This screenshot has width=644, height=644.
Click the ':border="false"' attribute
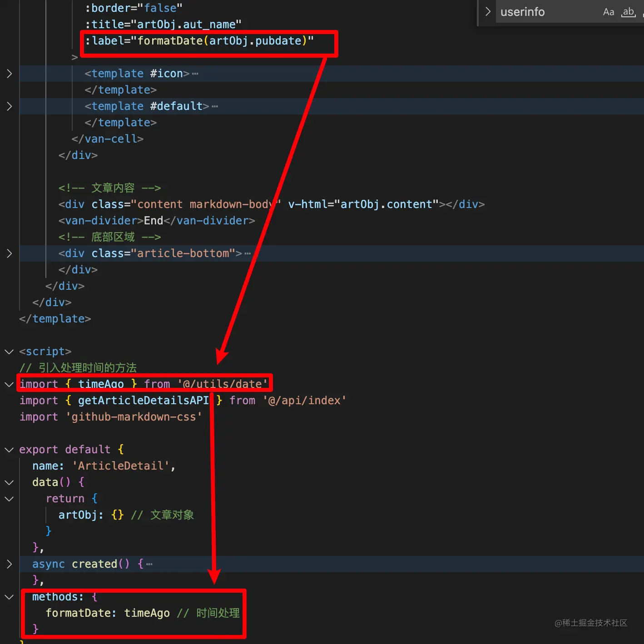pyautogui.click(x=134, y=8)
